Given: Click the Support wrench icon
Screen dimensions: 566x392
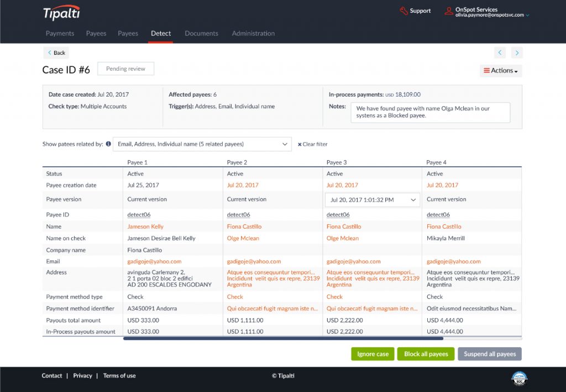Looking at the screenshot, I should [x=403, y=10].
